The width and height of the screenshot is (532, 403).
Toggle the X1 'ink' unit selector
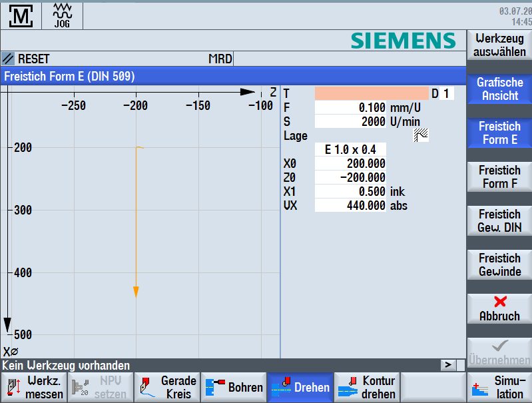point(398,191)
